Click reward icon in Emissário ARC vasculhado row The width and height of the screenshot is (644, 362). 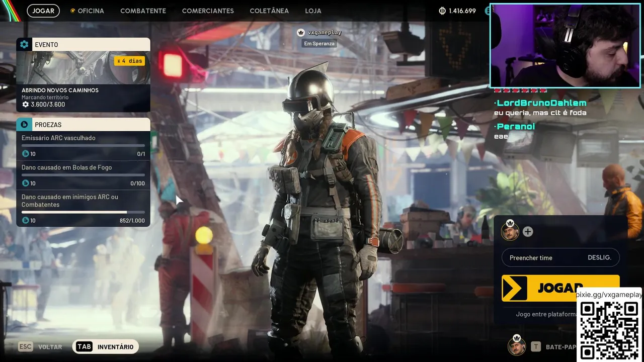[x=25, y=153]
